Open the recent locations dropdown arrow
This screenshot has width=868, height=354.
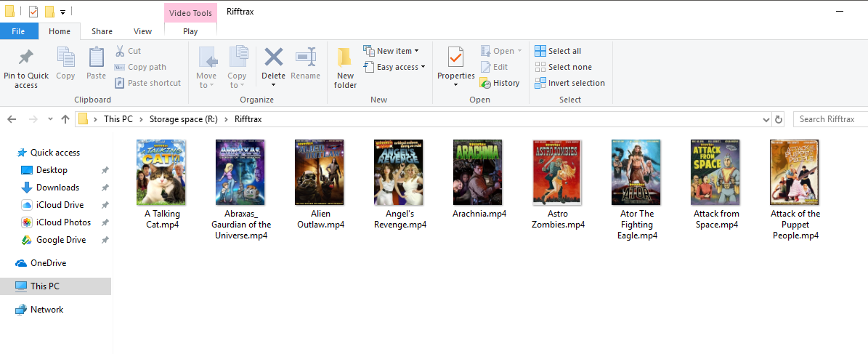[x=50, y=119]
